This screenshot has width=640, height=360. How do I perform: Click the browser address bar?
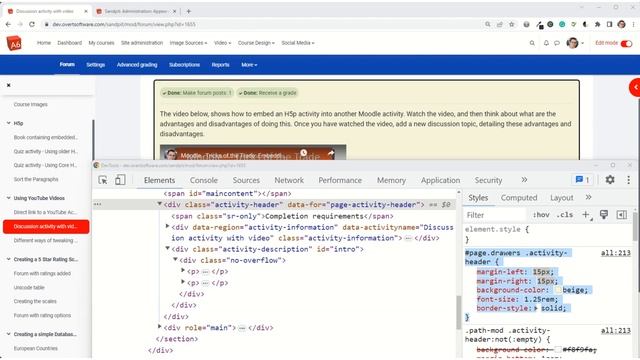point(261,24)
